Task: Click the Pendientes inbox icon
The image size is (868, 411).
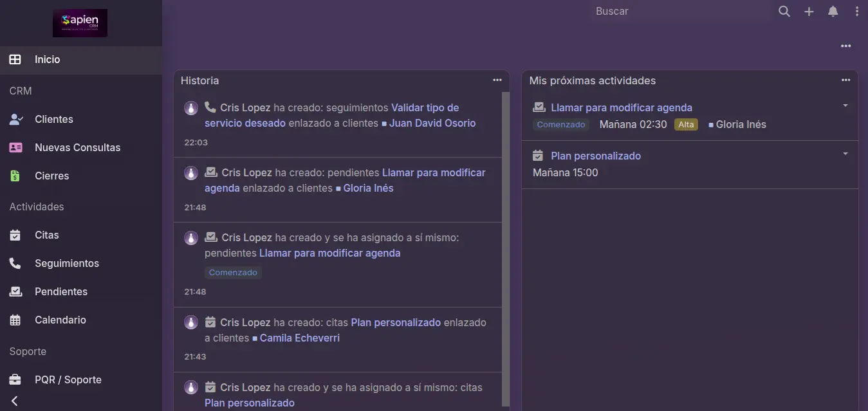Action: (15, 291)
